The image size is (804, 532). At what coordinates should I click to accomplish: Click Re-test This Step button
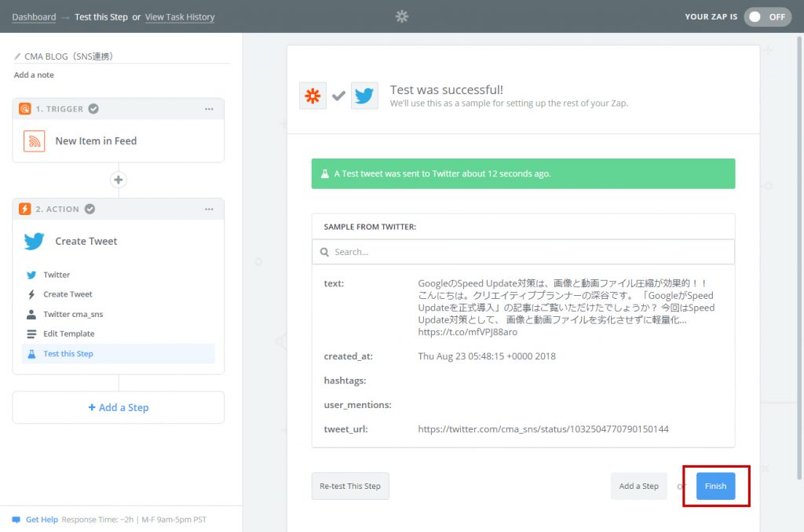tap(350, 486)
